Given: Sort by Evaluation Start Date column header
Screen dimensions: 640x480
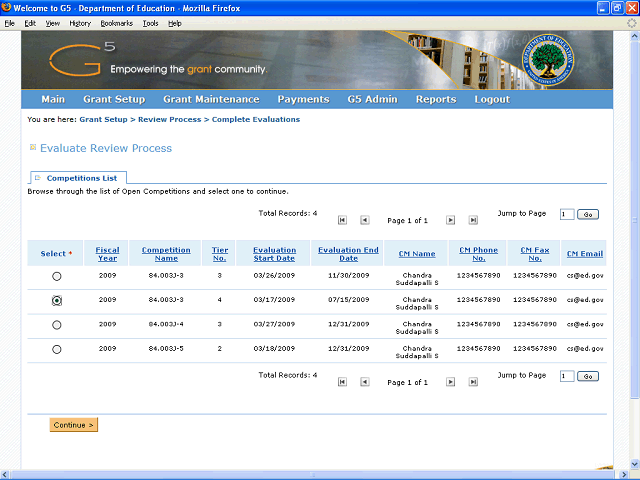Looking at the screenshot, I should coord(274,254).
